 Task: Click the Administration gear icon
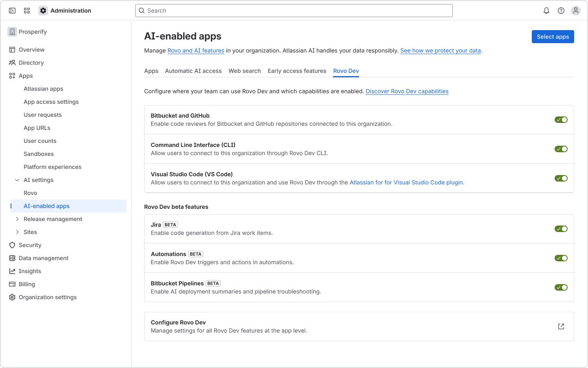[43, 11]
